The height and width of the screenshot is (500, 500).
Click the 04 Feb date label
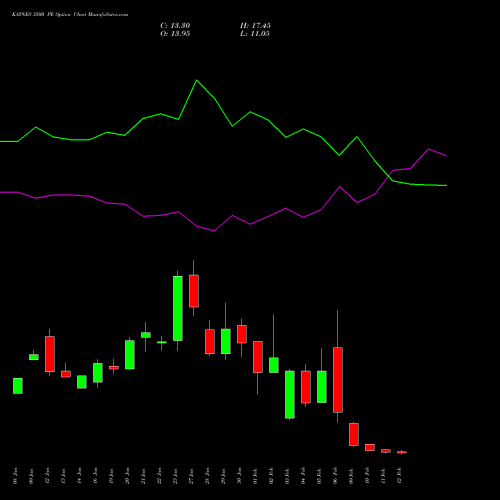click(x=304, y=476)
